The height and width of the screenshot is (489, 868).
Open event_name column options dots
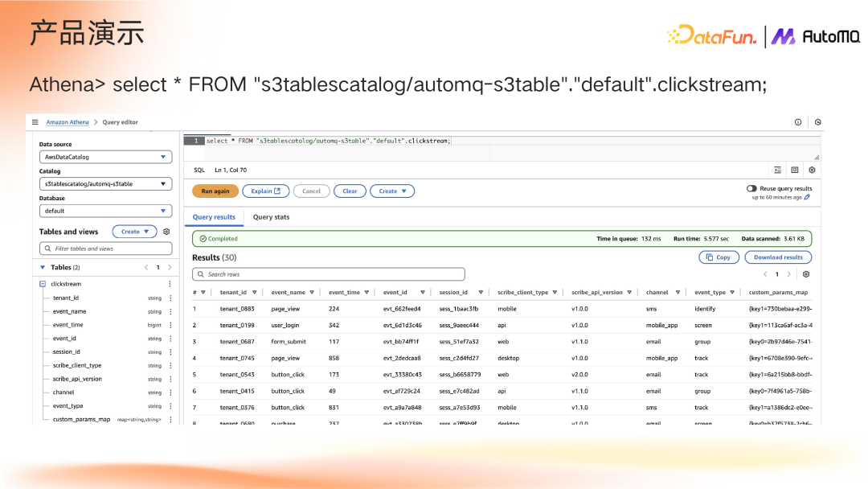[x=170, y=311]
